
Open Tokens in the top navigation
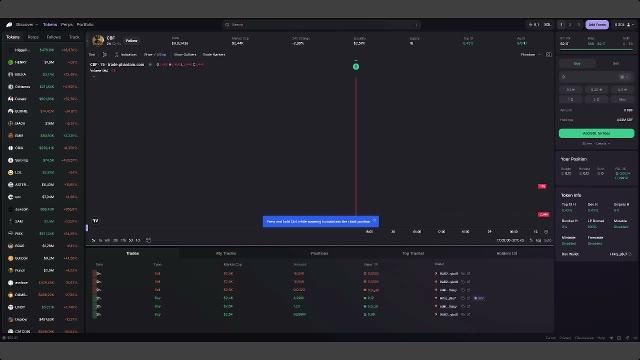tap(50, 25)
